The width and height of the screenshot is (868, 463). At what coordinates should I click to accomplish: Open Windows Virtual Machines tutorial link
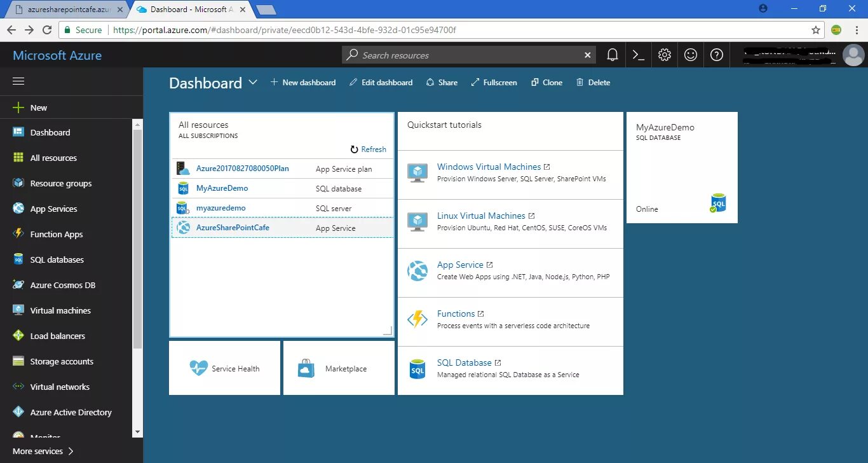(489, 167)
